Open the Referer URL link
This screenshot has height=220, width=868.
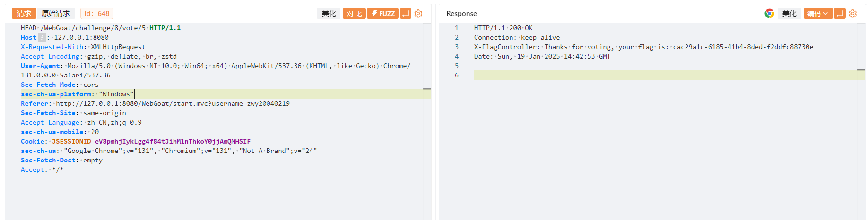click(x=173, y=103)
